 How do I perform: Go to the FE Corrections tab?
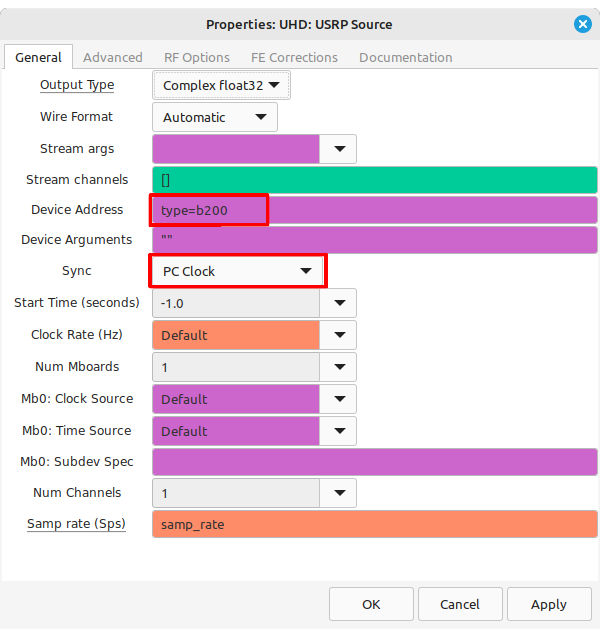pos(294,57)
